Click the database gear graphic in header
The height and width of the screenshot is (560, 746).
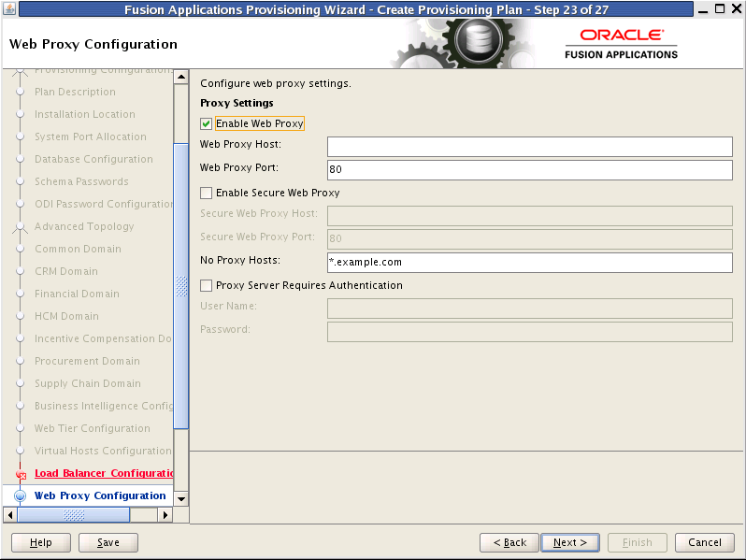click(478, 41)
